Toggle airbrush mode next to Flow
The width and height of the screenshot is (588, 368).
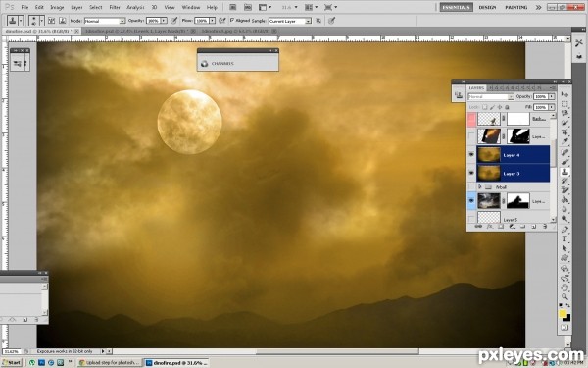point(222,21)
